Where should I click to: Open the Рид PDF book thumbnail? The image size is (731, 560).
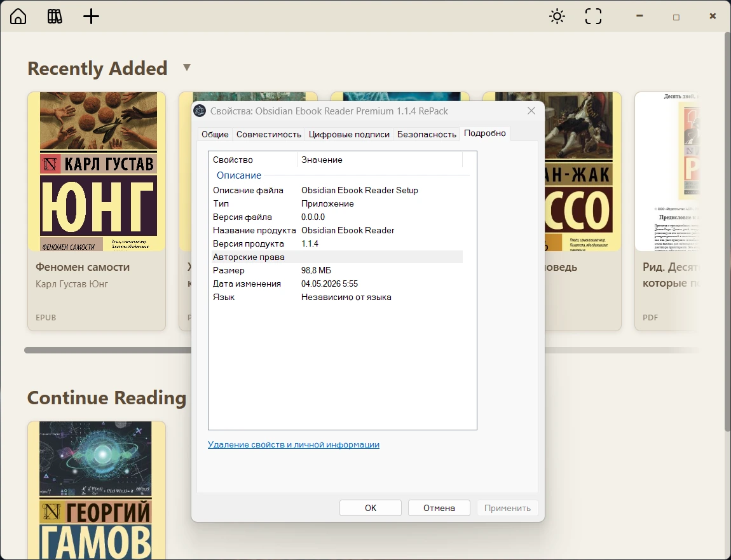pyautogui.click(x=667, y=172)
